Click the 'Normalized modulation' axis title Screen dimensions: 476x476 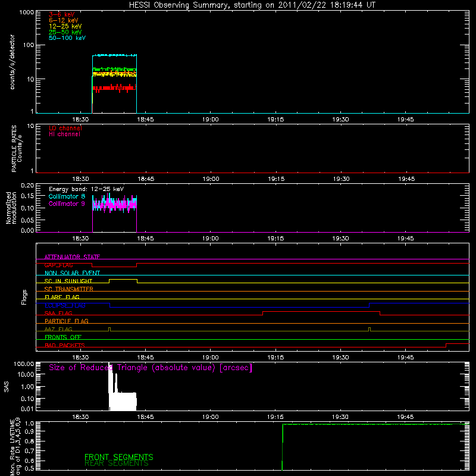click(11, 208)
